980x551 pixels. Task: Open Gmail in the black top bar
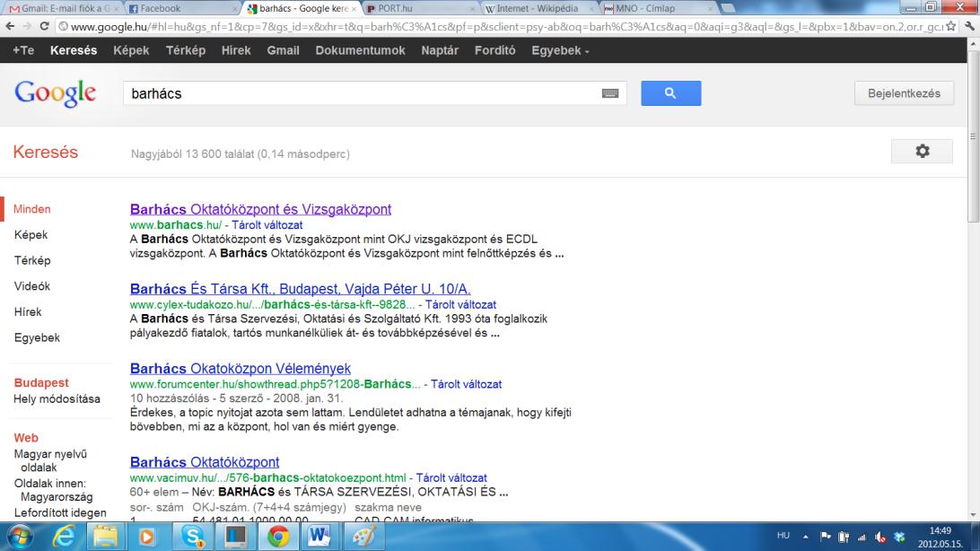283,50
